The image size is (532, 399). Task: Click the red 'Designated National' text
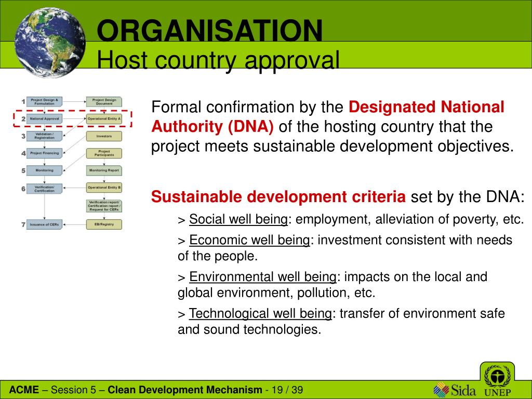point(426,107)
